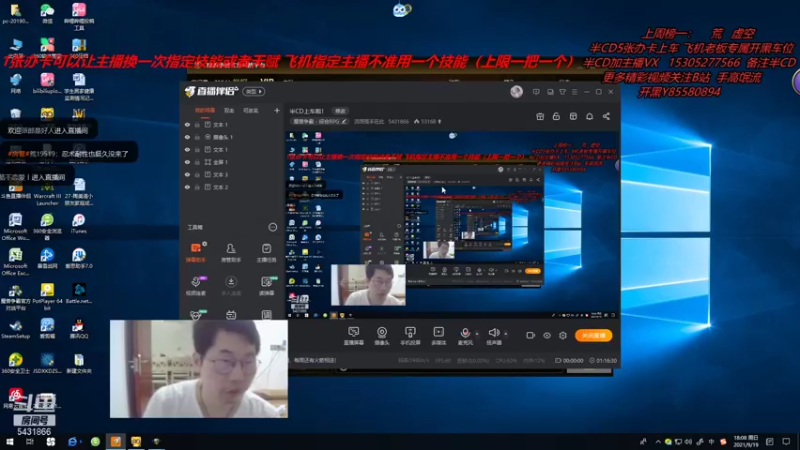800x450 pixels.
Task: Collapse the 工具箱 toolbox panel
Action: click(x=272, y=227)
